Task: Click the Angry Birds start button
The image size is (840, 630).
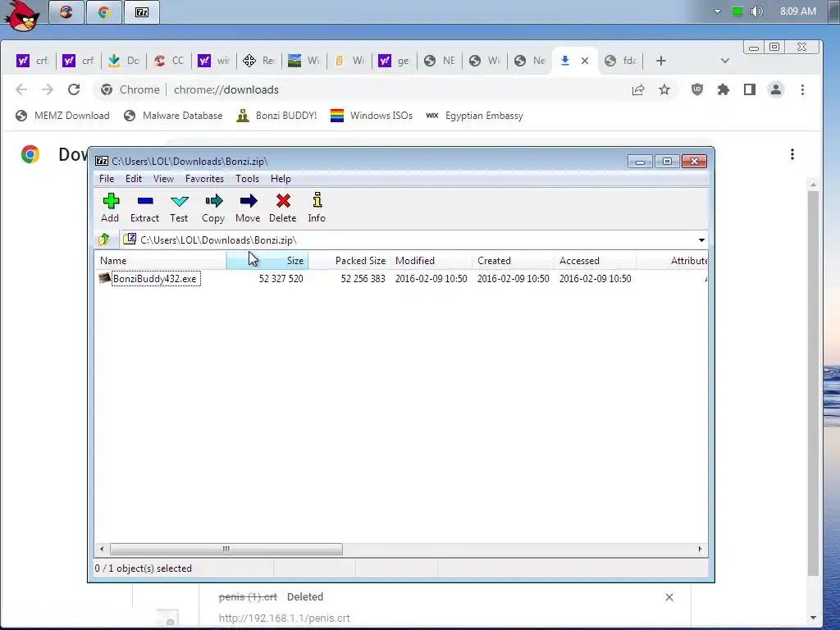Action: 21,15
